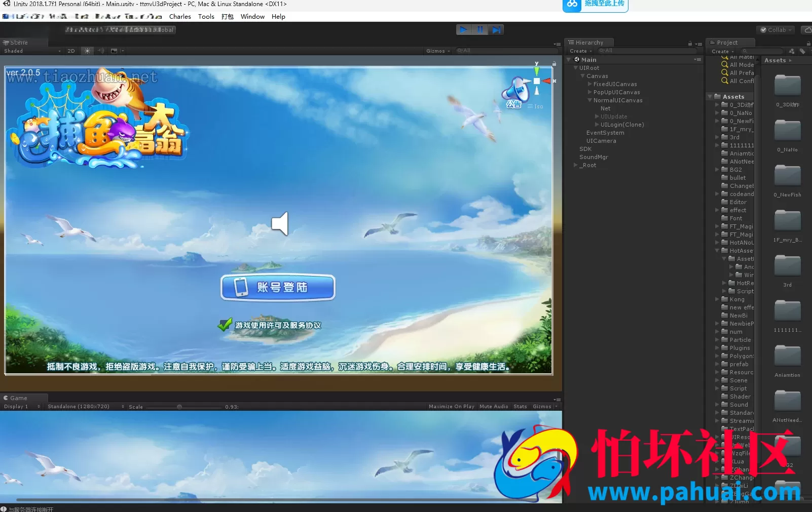Open the Collab dropdown button
812x512 pixels.
776,30
